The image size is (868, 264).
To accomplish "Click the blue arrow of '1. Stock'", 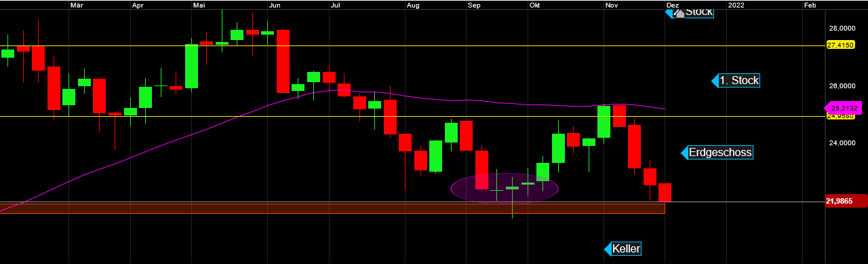I will tap(714, 81).
